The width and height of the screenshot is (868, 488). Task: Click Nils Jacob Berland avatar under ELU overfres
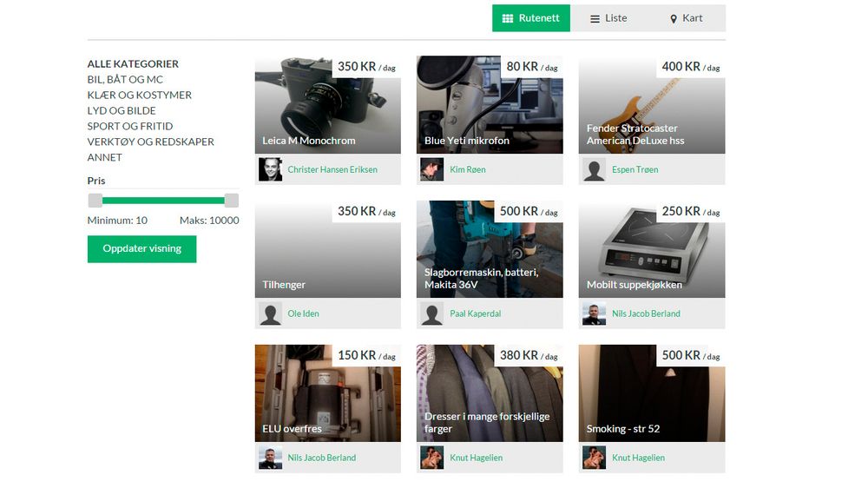(270, 458)
